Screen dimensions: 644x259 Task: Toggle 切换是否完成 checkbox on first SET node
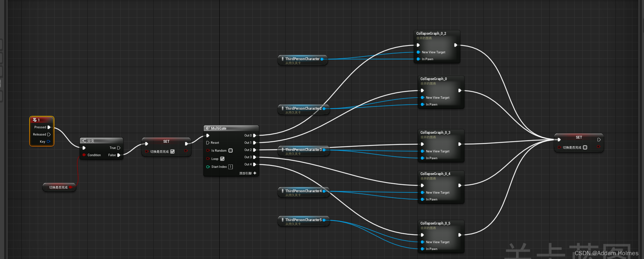click(173, 151)
